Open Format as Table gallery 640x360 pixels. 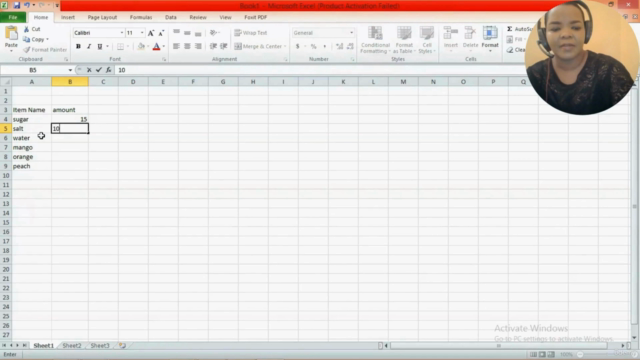404,40
